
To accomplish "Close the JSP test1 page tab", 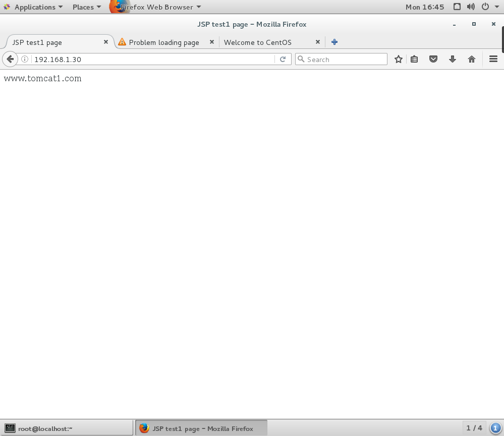I will coord(106,42).
